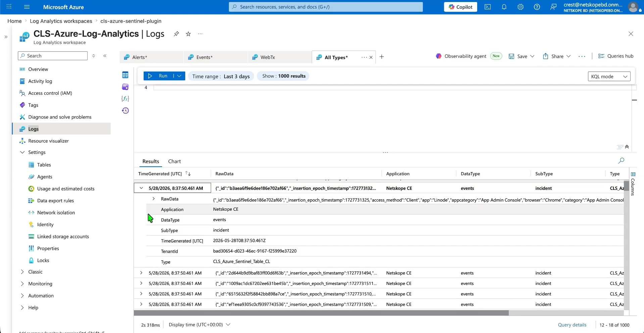Image resolution: width=644 pixels, height=333 pixels.
Task: Expand the RawData field
Action: coord(153,199)
